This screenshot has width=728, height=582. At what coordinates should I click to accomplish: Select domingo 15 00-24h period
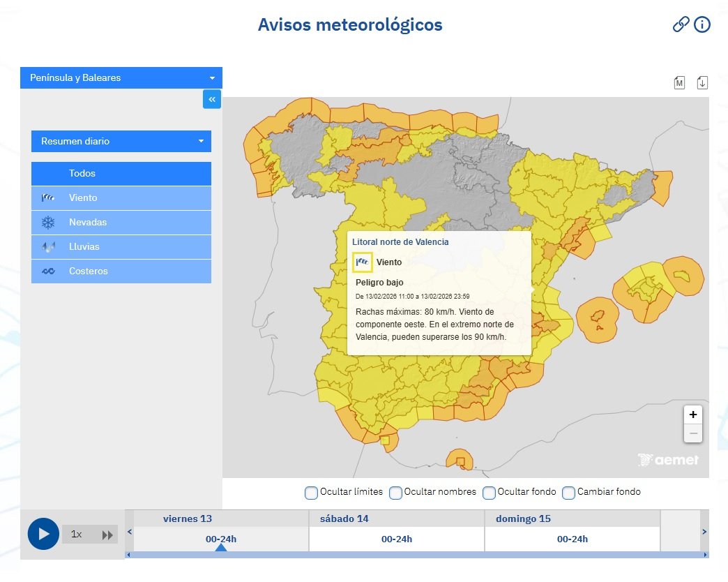[572, 539]
